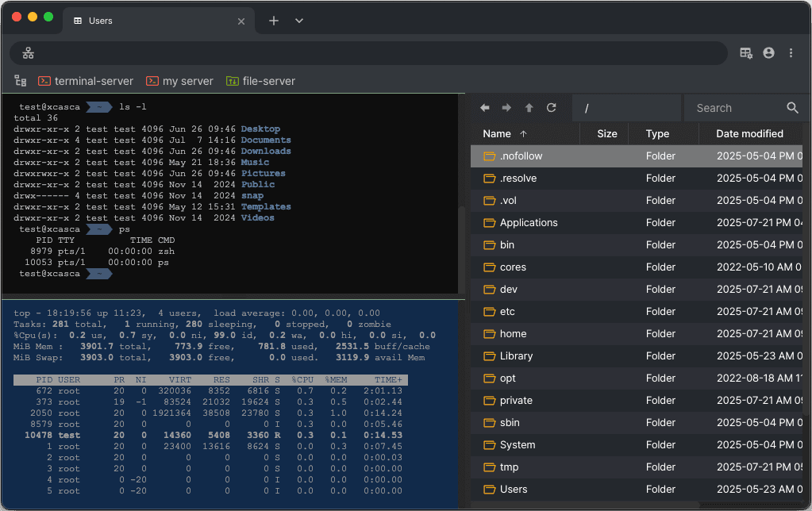Open the browser profile avatar icon
The height and width of the screenshot is (511, 812).
click(x=768, y=52)
